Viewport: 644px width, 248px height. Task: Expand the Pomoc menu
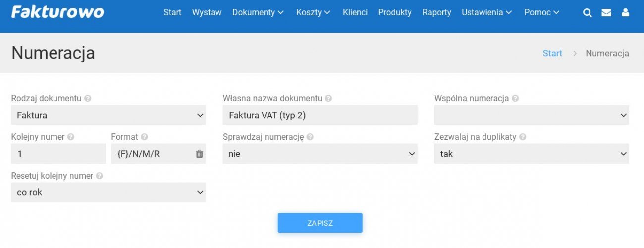[x=542, y=12]
